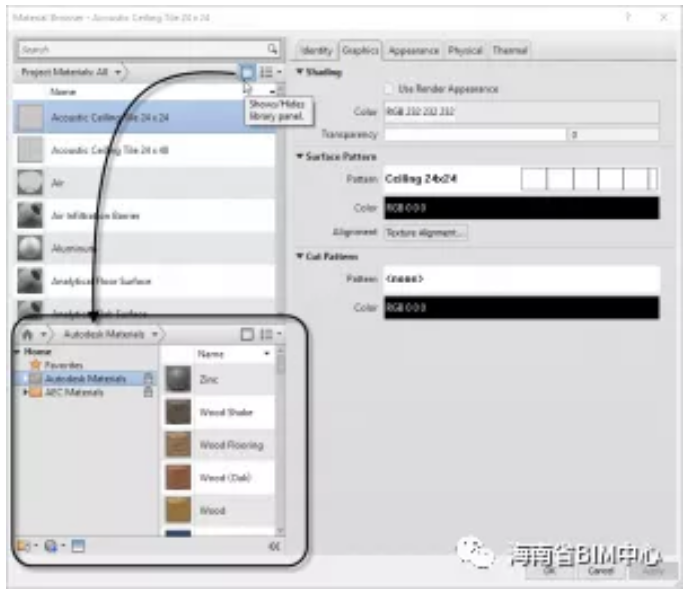The width and height of the screenshot is (690, 595).
Task: Collapse the Shading section
Action: click(x=299, y=71)
